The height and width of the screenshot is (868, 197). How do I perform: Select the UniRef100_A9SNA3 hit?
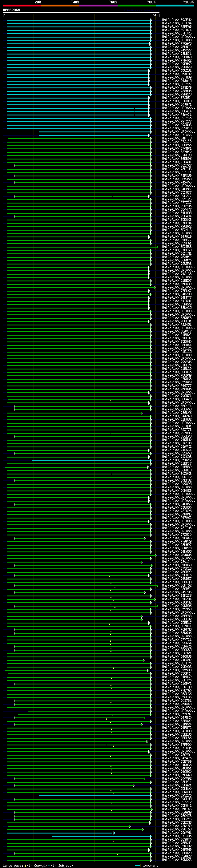176,125
